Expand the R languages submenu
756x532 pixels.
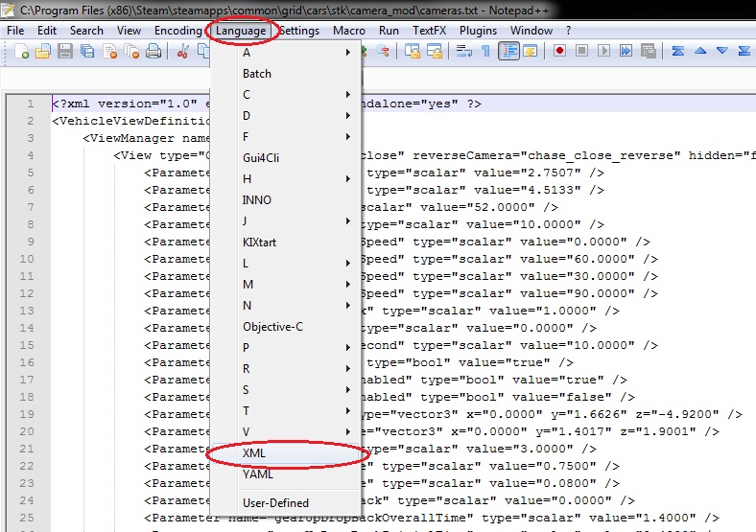click(x=287, y=369)
